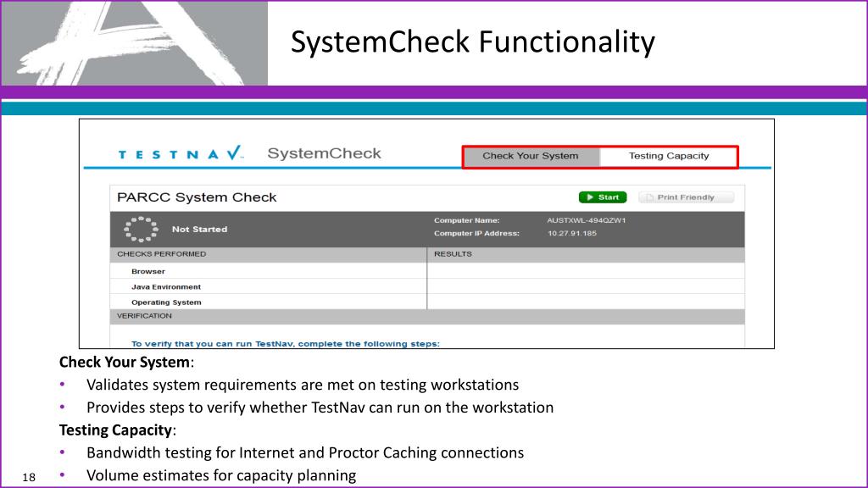Click the SystemCheck title next to the TestNav logo
This screenshot has width=868, height=488.
click(324, 153)
